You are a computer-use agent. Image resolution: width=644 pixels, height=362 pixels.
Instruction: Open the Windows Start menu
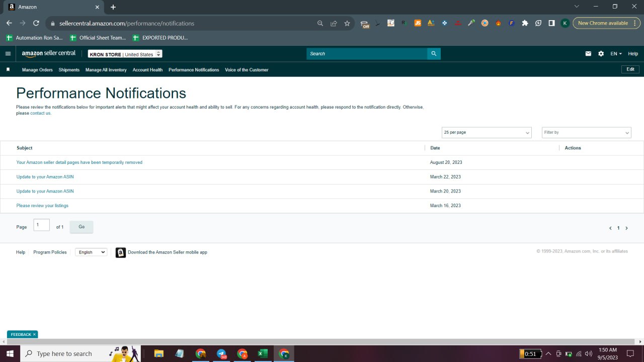pos(10,353)
